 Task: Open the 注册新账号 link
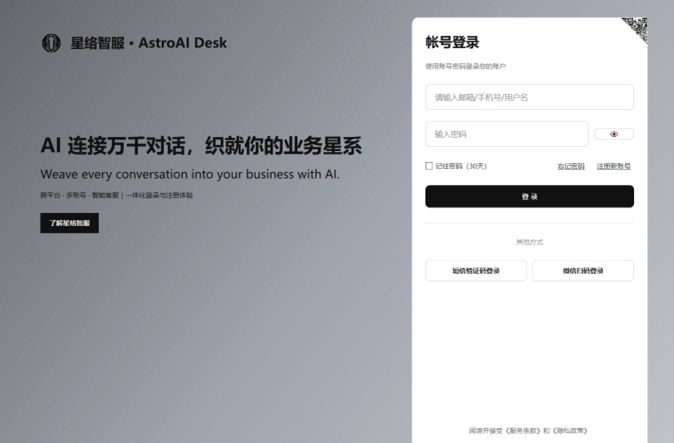click(613, 166)
